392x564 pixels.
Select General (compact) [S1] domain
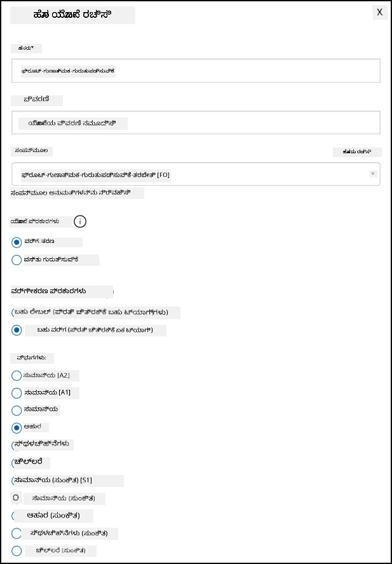15,481
